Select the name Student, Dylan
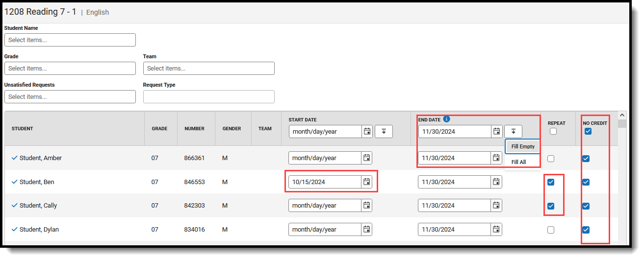 coord(39,230)
